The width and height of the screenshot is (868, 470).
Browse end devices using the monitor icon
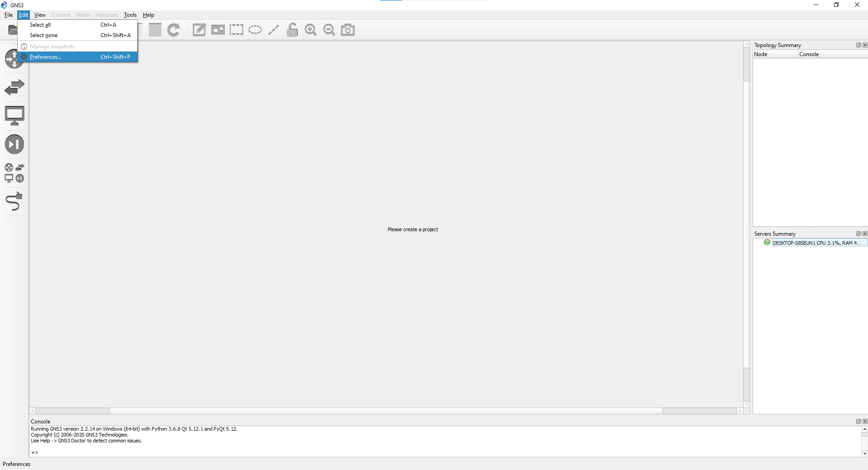[x=14, y=116]
